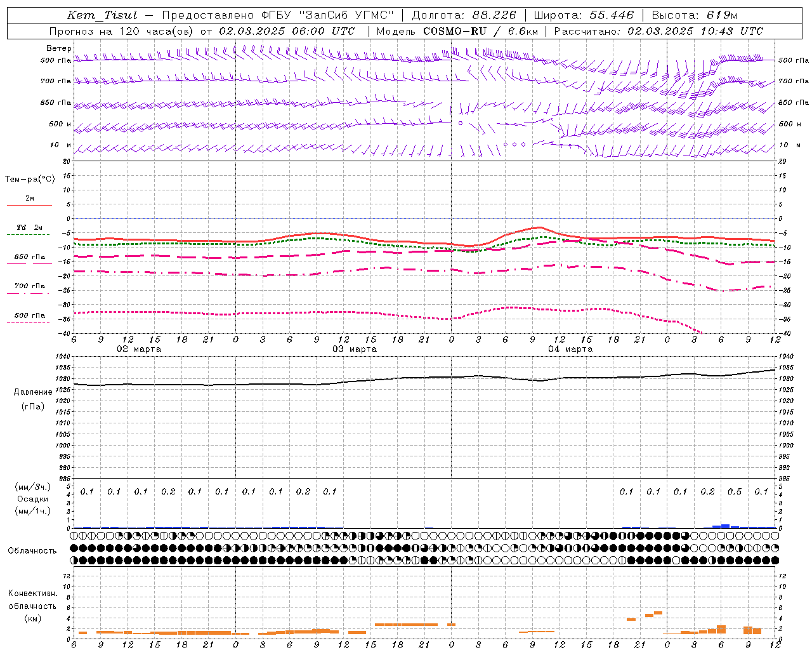Click the 0.5 precipitation amount value

point(735,492)
